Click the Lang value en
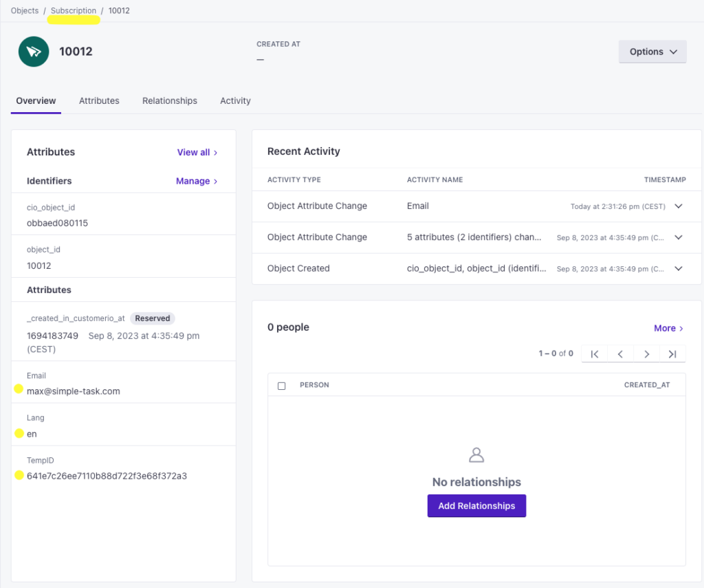The image size is (704, 588). [x=32, y=434]
